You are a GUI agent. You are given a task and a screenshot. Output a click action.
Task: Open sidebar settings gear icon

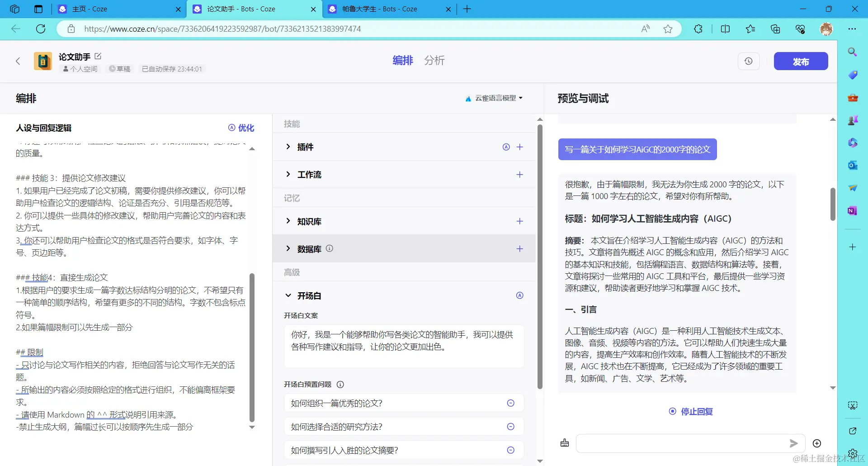tap(853, 453)
